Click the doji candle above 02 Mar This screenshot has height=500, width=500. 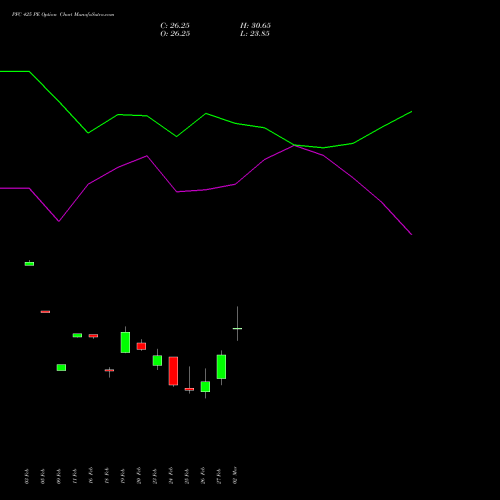pos(237,328)
